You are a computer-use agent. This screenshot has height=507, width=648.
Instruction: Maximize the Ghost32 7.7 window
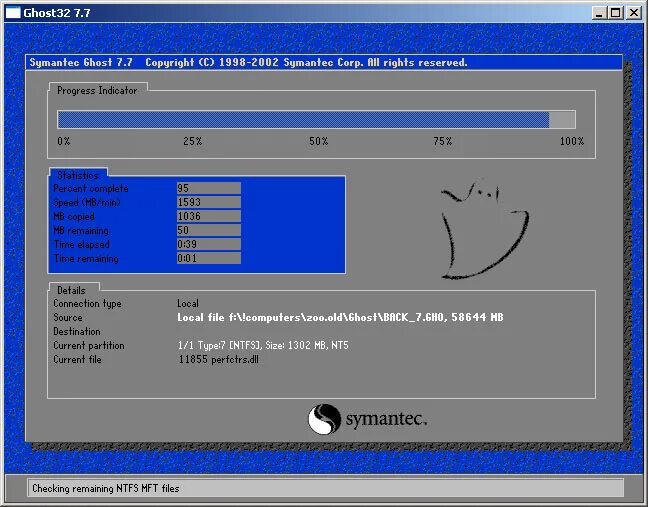pyautogui.click(x=615, y=13)
